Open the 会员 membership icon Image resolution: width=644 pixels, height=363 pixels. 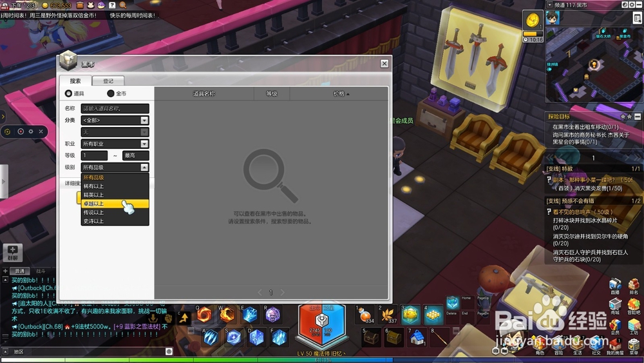click(615, 326)
